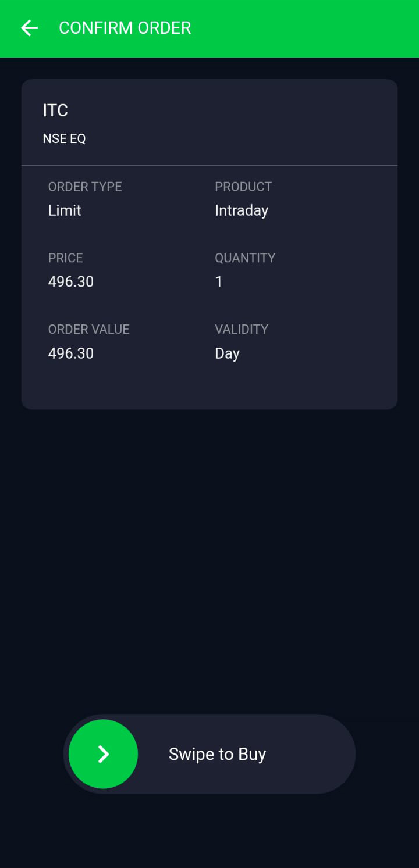Click the Day validity value
The image size is (419, 868).
[227, 353]
